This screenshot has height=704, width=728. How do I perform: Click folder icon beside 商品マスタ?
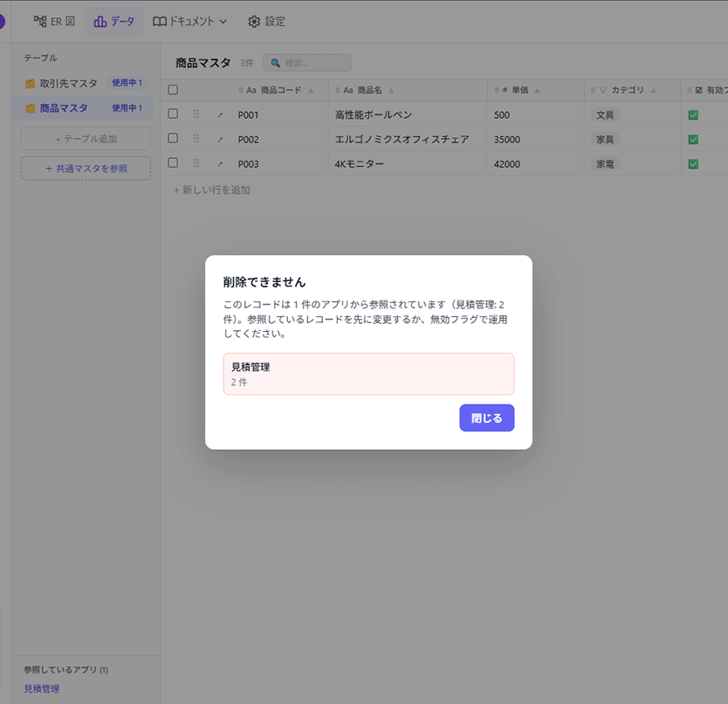(31, 108)
